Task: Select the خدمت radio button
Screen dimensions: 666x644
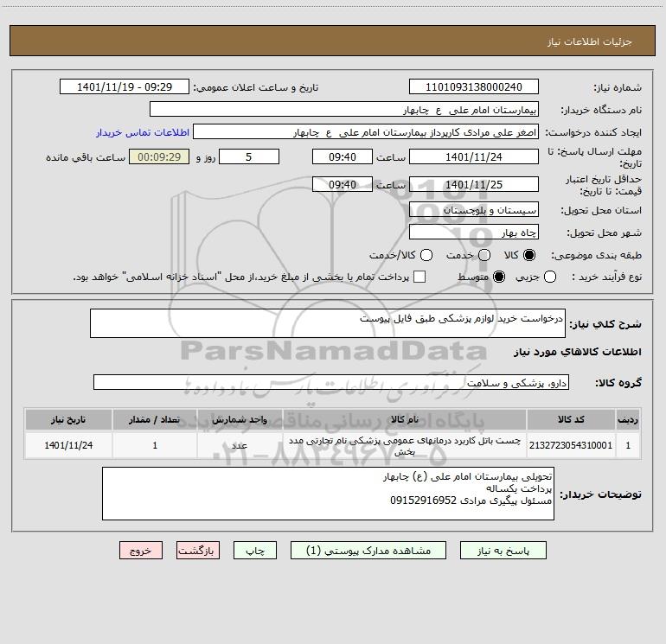Action: click(484, 255)
